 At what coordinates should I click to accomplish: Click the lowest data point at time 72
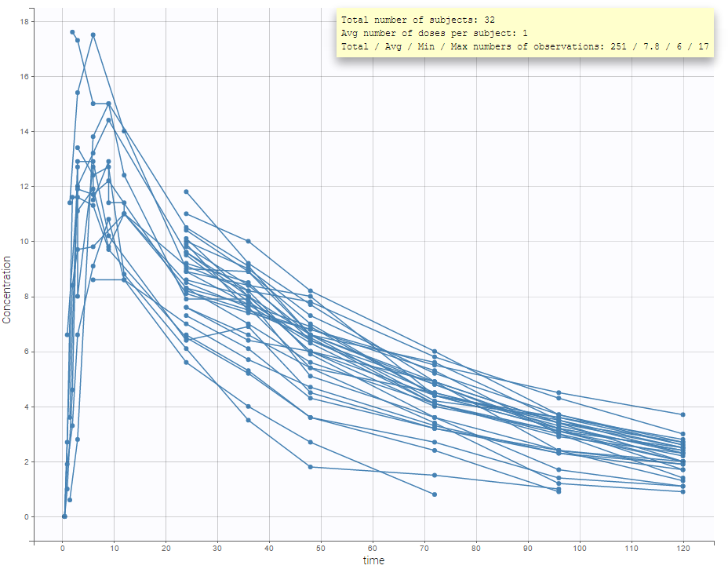point(435,494)
